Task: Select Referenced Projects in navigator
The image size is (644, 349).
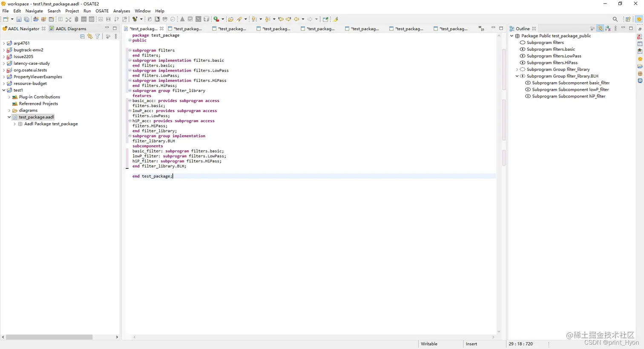Action: pos(38,104)
